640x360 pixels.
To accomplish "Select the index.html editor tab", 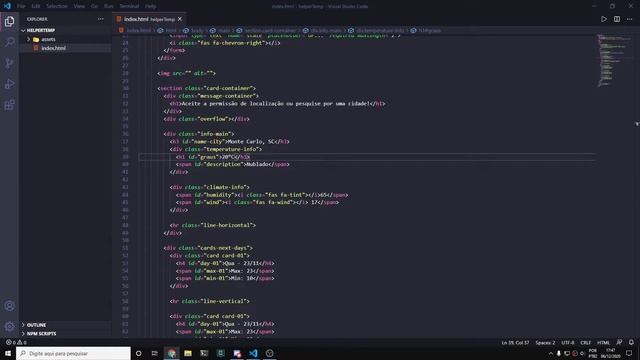I will coord(149,19).
